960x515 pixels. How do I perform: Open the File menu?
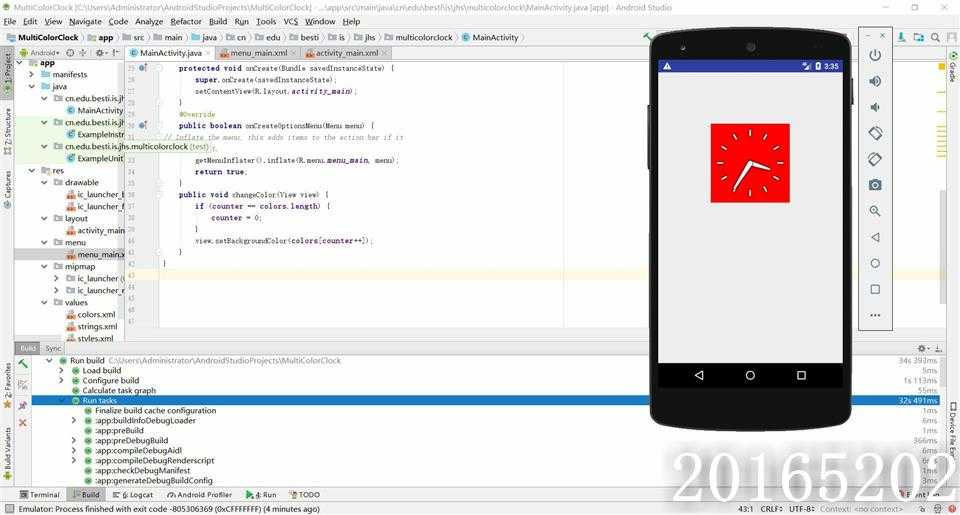point(10,21)
